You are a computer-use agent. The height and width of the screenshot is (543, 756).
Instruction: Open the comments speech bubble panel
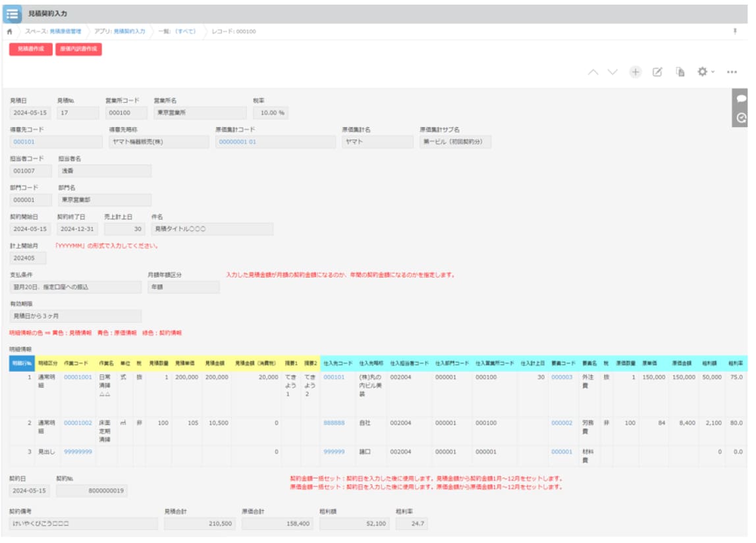pyautogui.click(x=741, y=99)
